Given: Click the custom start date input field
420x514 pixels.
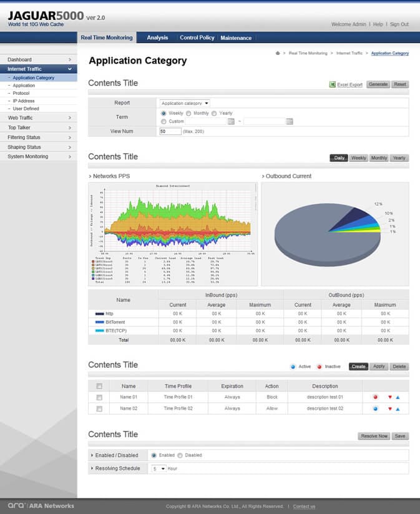Looking at the screenshot, I should [x=207, y=121].
